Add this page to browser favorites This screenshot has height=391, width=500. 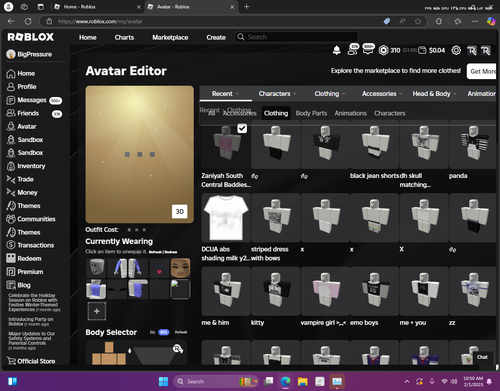pos(418,21)
